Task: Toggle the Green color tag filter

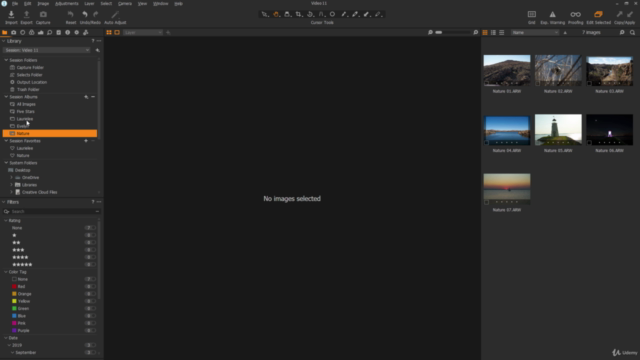Action: tap(91, 309)
